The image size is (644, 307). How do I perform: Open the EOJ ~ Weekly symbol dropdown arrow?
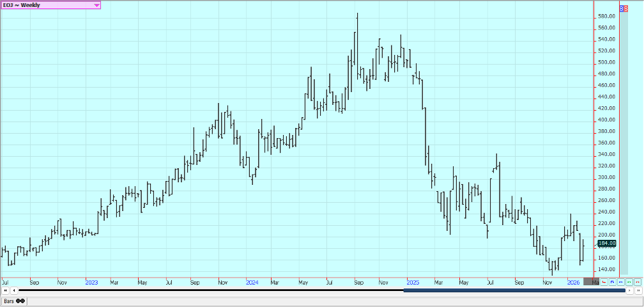tap(96, 5)
